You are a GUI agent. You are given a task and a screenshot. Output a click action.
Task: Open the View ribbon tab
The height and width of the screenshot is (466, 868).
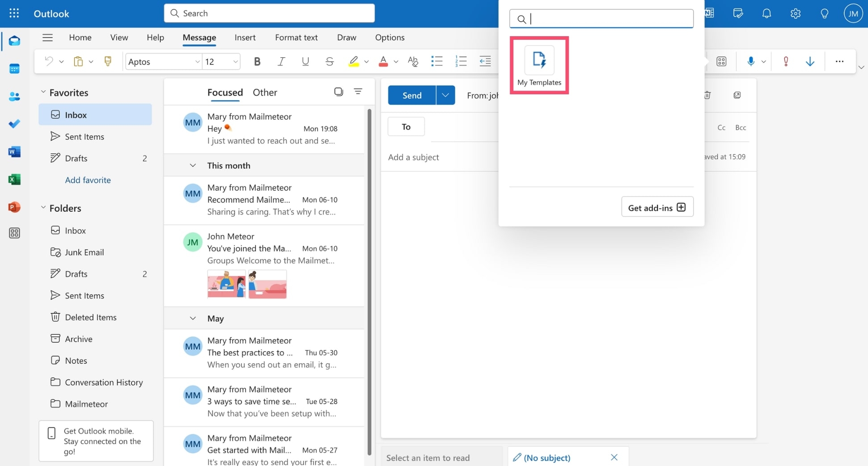[119, 38]
